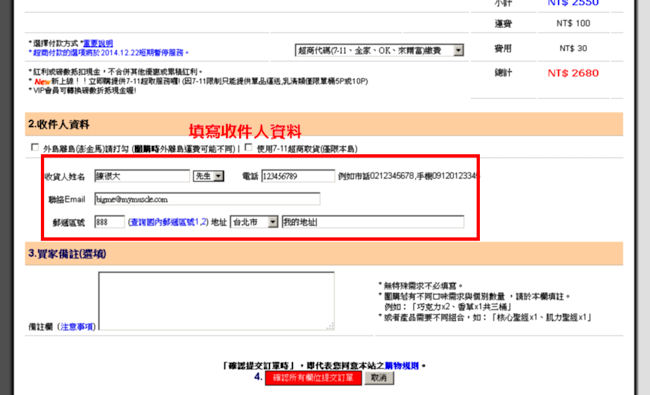The image size is (650, 395).
Task: Click the 取消 cancel button
Action: pyautogui.click(x=379, y=378)
